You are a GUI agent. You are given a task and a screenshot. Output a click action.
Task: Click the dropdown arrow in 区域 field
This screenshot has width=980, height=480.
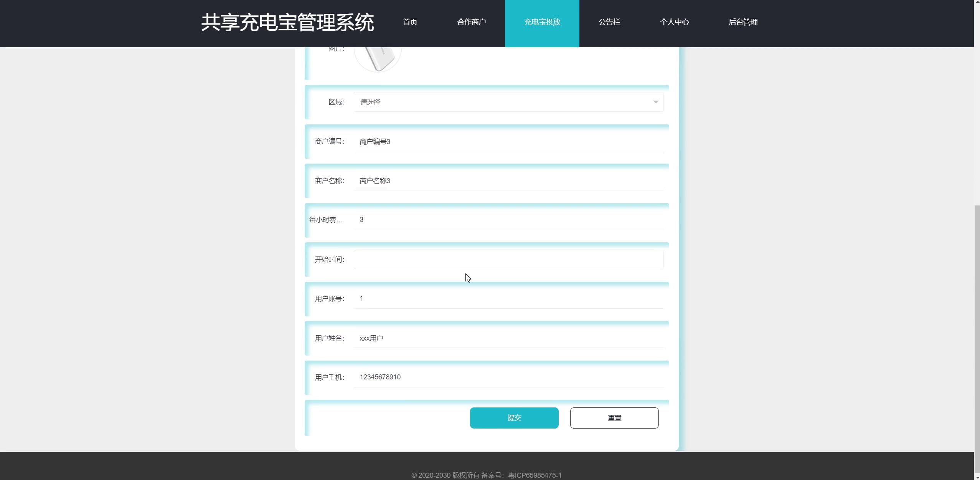tap(655, 102)
